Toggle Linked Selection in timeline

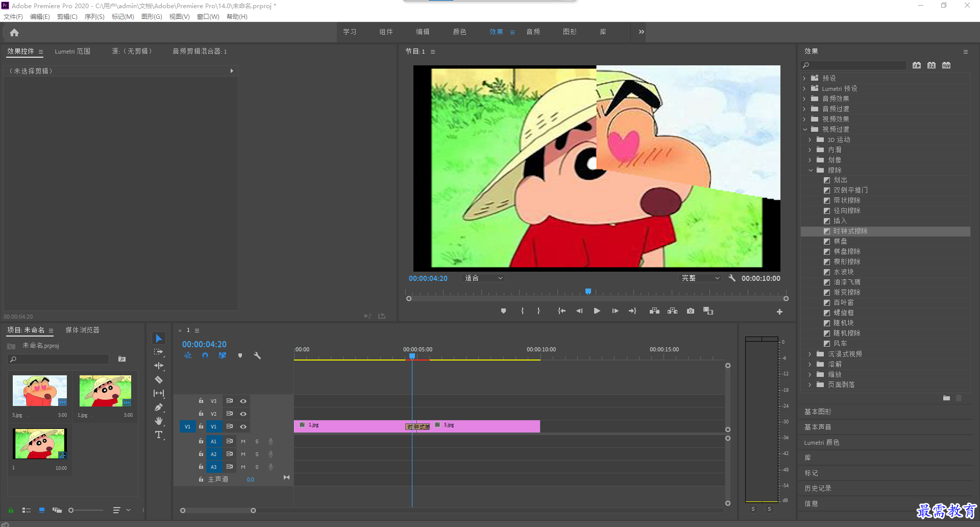(x=223, y=355)
